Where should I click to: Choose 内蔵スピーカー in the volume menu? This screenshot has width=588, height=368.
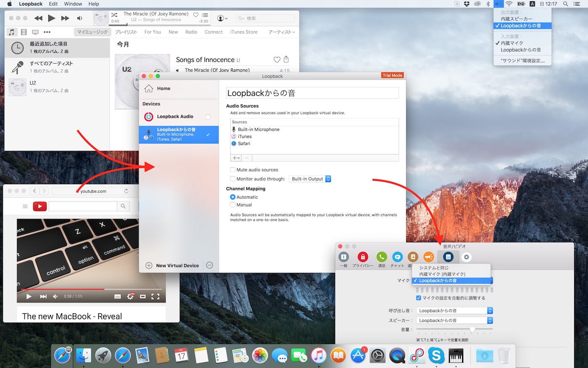[522, 19]
